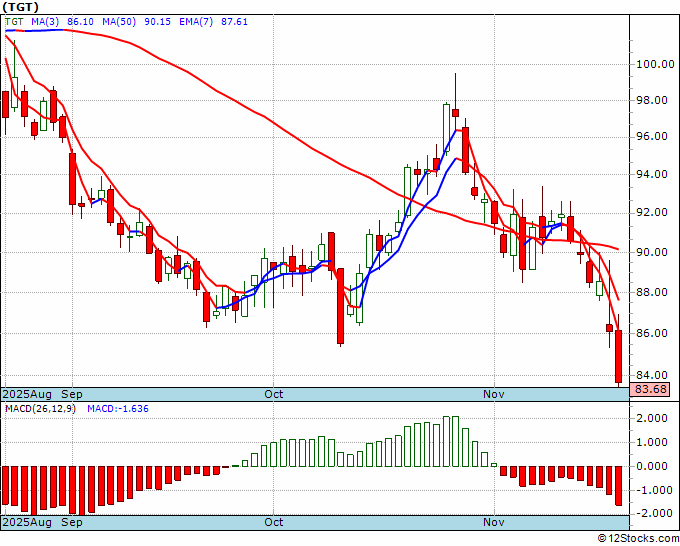Click the last price tag 83.68

(651, 389)
